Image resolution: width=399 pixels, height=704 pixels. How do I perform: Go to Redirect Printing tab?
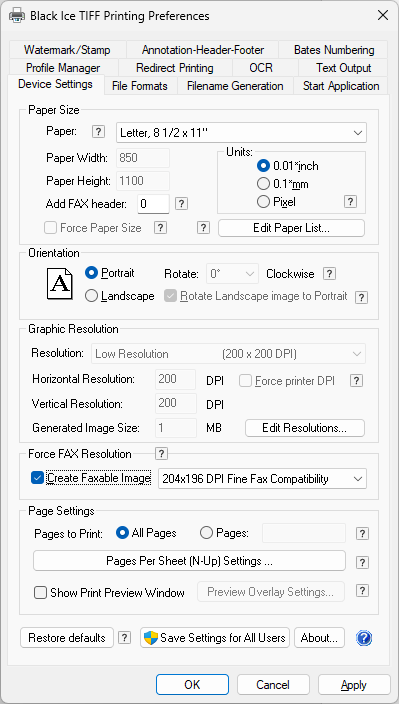pos(175,68)
